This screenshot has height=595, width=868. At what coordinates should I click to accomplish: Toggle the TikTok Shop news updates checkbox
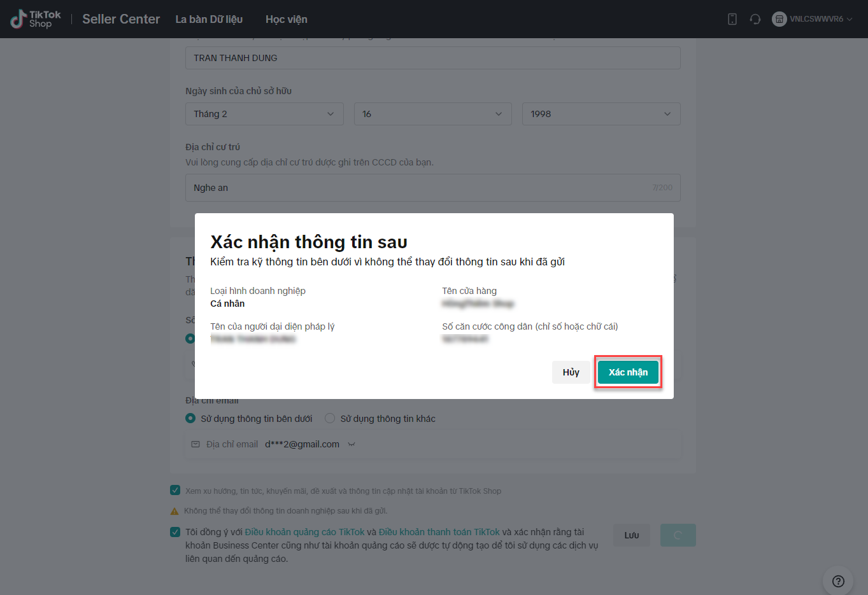175,491
